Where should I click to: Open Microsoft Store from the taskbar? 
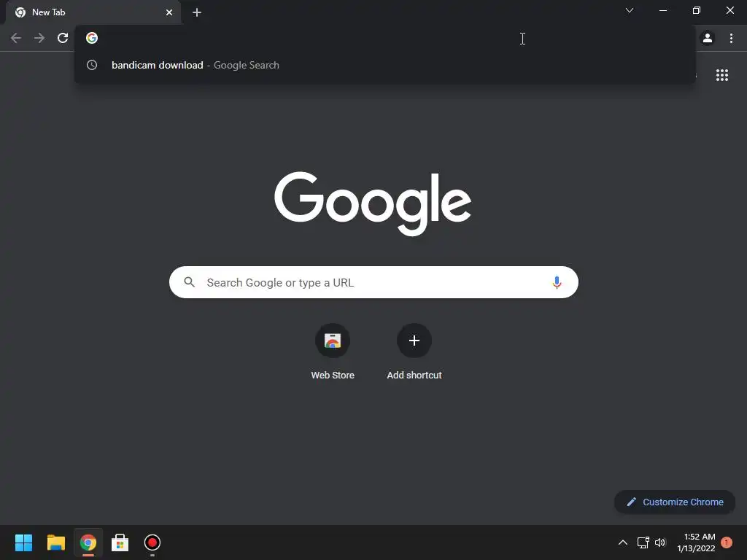pyautogui.click(x=120, y=542)
